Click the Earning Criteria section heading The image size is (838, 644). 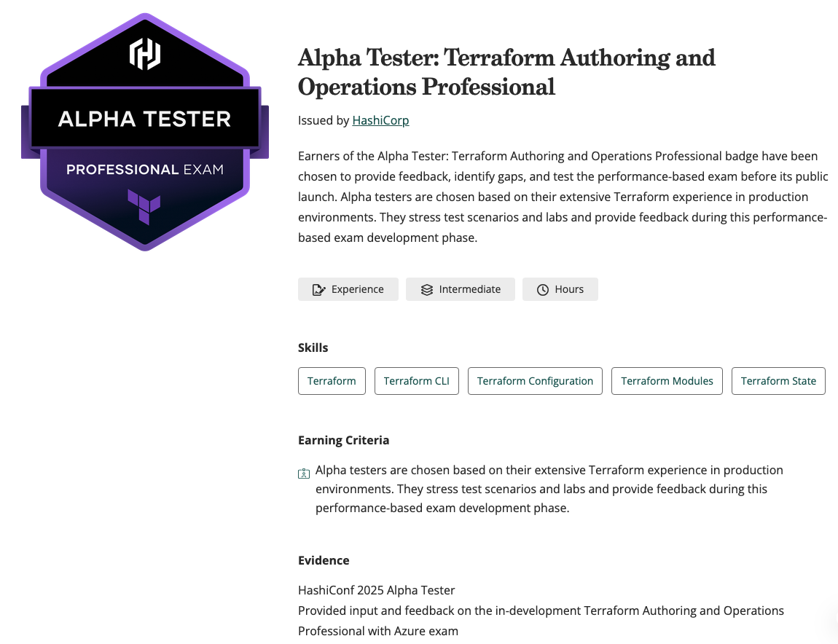344,440
